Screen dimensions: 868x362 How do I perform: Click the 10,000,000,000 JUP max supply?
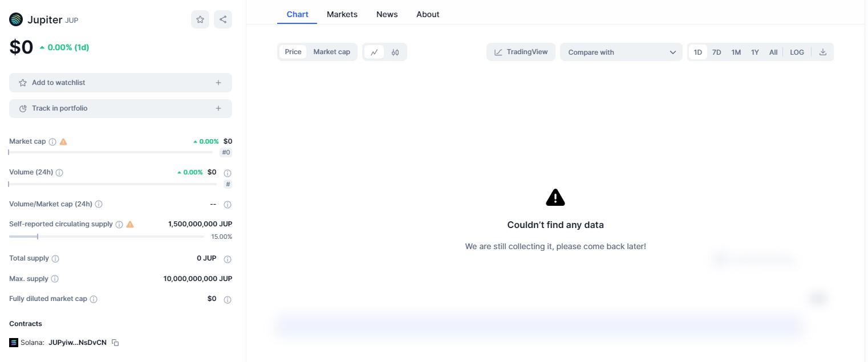click(x=198, y=279)
